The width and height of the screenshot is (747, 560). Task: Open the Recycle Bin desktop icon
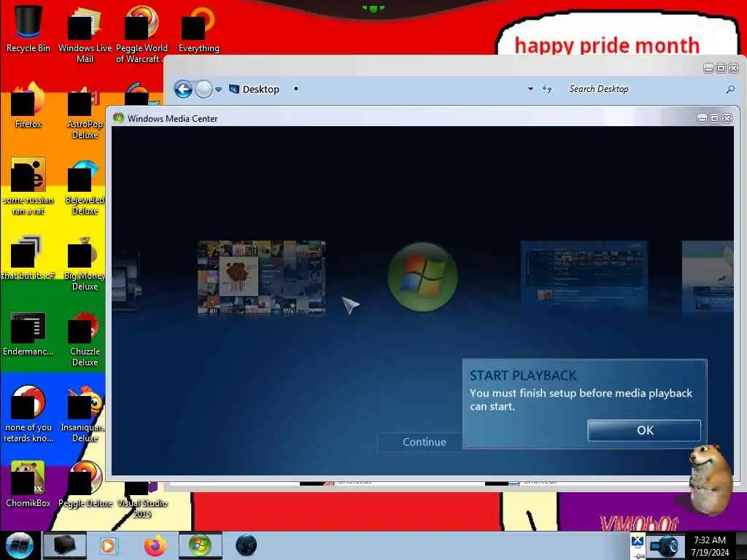coord(28,28)
